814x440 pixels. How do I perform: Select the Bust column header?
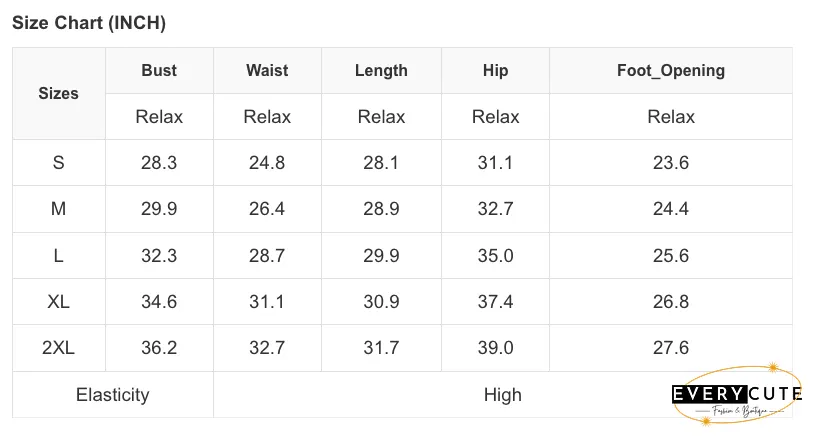coord(159,71)
